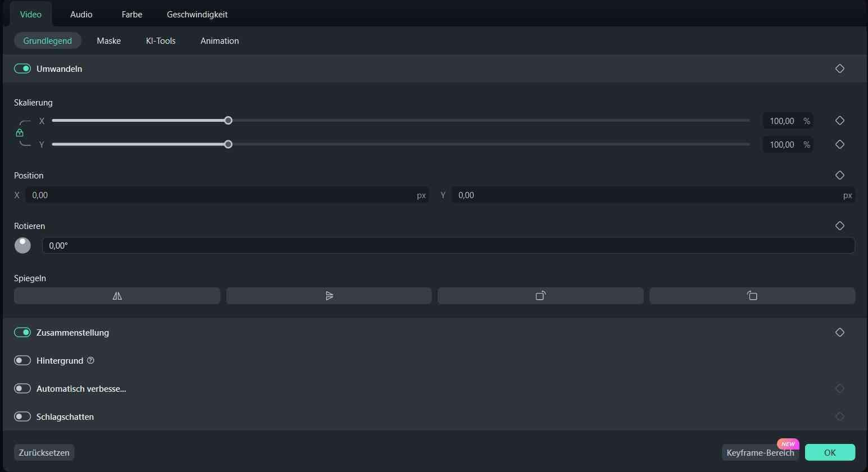Open the Keyframe-Bereich panel
868x472 pixels.
[760, 452]
